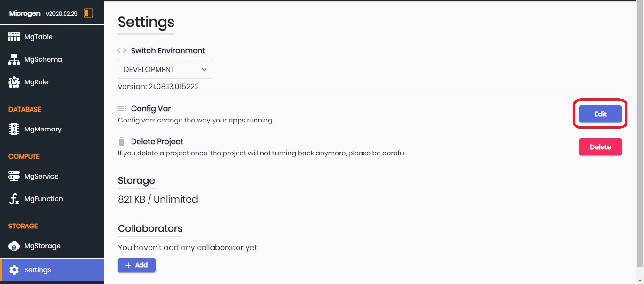
Task: Click the MgFunction fx icon
Action: 14,199
